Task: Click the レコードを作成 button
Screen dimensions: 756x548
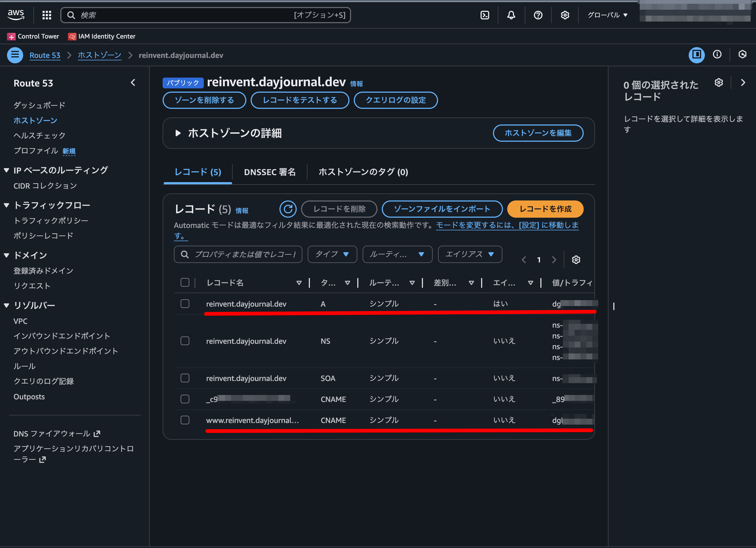Action: (x=545, y=209)
